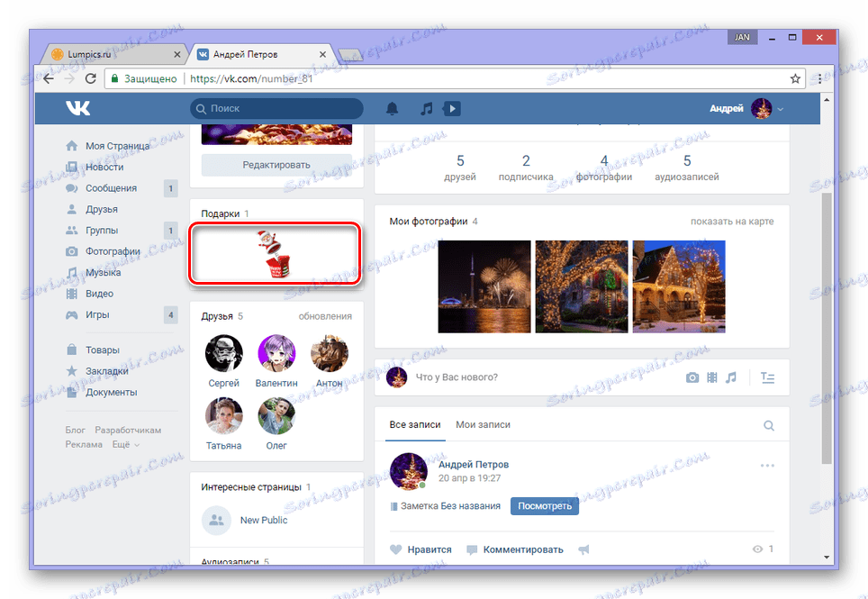
Task: Open Chrome three-dot menu
Action: [x=820, y=78]
